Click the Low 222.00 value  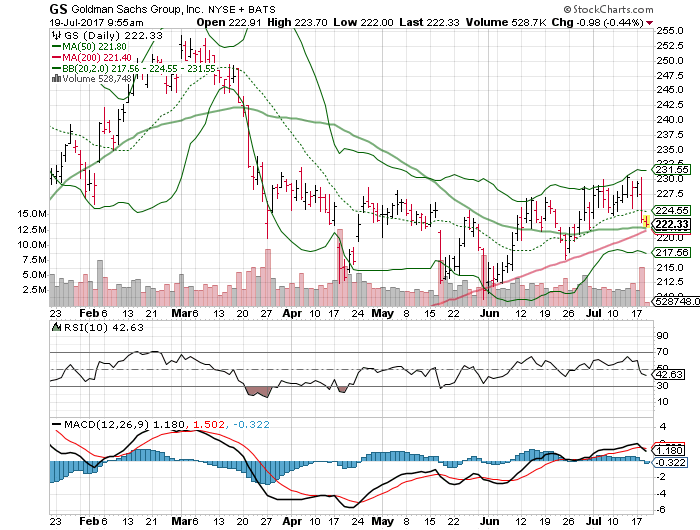pos(363,22)
